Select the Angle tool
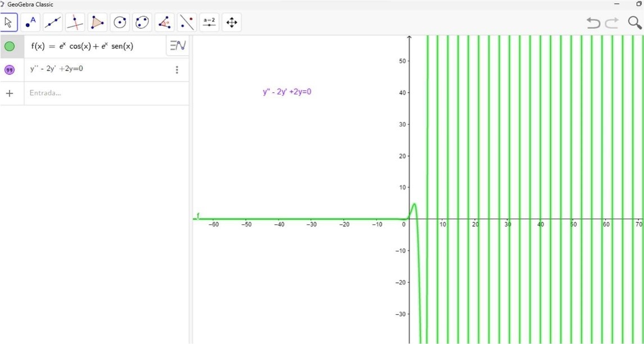 click(x=164, y=22)
